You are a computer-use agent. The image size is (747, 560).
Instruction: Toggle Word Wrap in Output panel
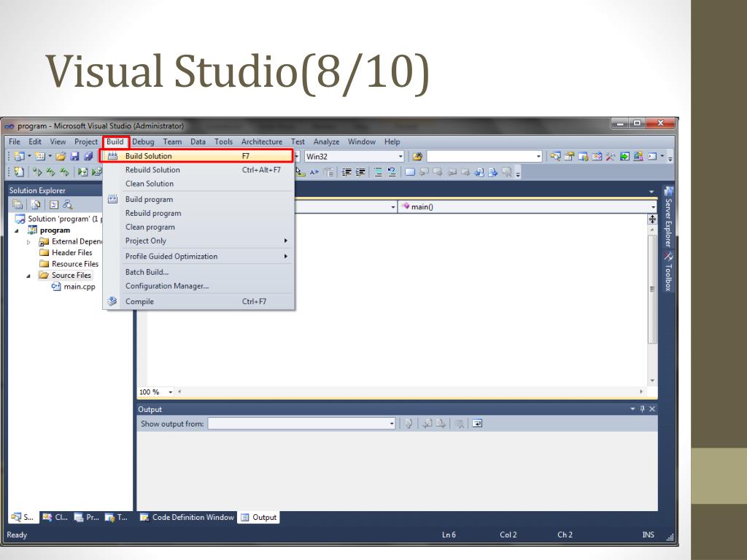477,424
